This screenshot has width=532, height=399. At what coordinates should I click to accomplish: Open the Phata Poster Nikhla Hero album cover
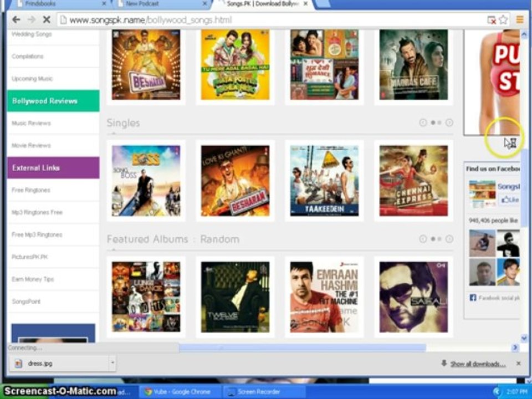click(x=235, y=64)
